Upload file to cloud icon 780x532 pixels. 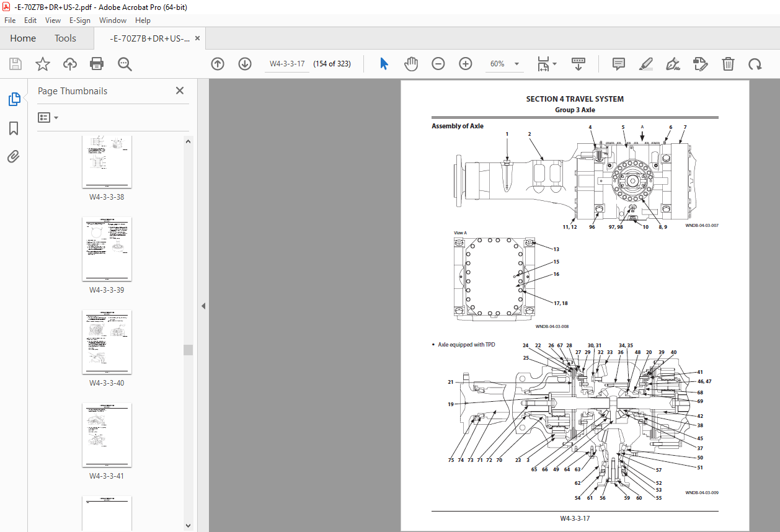pyautogui.click(x=69, y=64)
